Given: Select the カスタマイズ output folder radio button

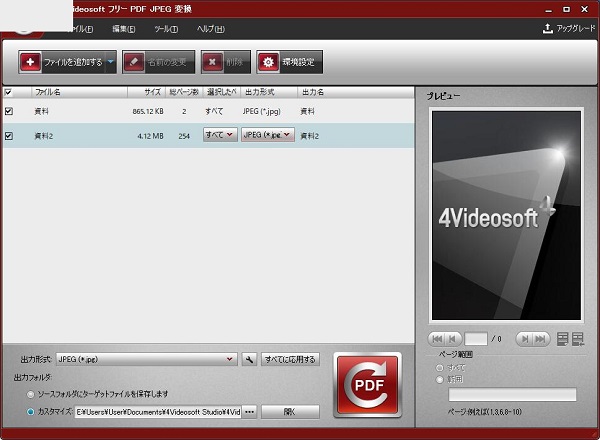Looking at the screenshot, I should (31, 411).
